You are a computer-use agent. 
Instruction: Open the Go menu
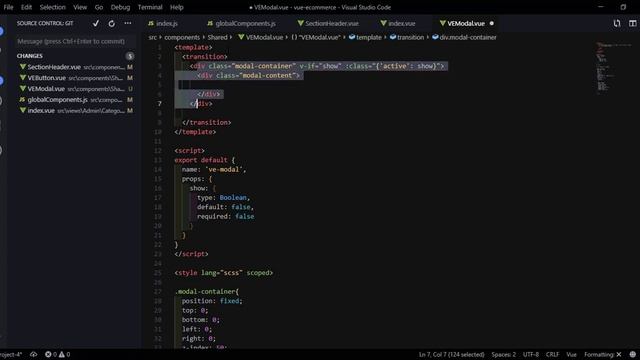click(99, 7)
